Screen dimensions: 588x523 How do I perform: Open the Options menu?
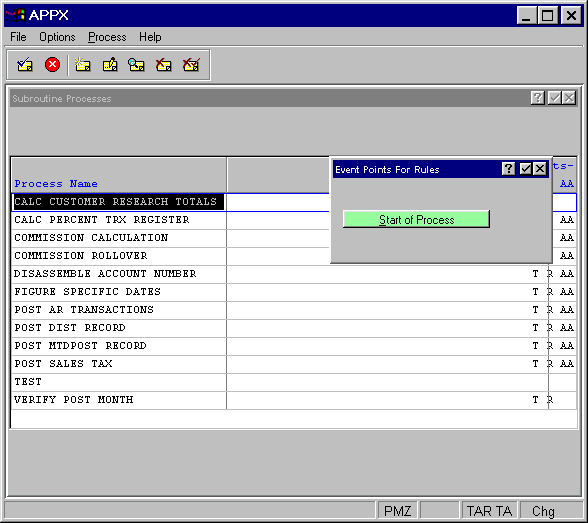coord(57,37)
